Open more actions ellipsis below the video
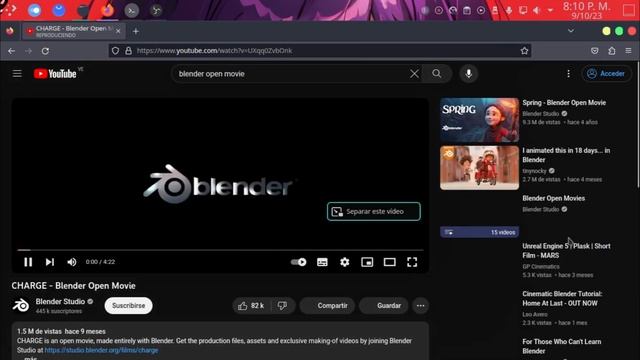 click(x=420, y=306)
